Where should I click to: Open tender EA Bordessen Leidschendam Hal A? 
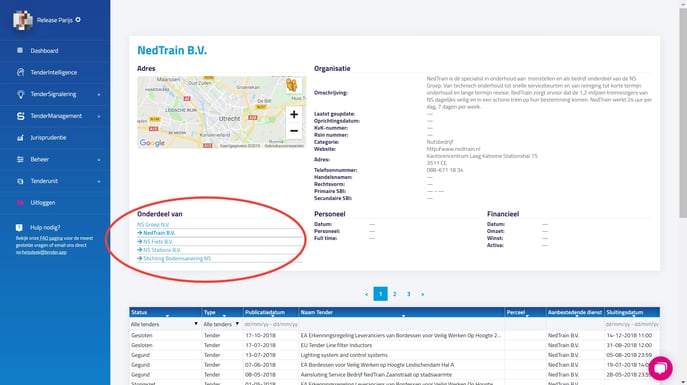tap(377, 364)
